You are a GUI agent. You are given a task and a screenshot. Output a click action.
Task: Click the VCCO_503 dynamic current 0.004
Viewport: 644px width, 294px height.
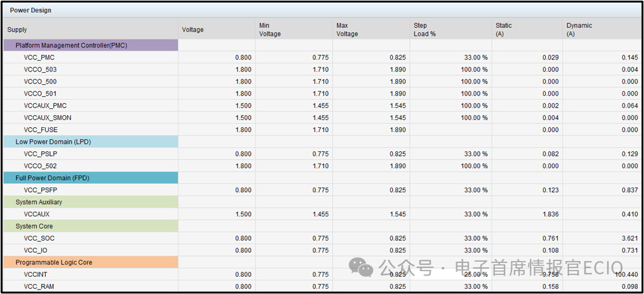click(x=629, y=69)
